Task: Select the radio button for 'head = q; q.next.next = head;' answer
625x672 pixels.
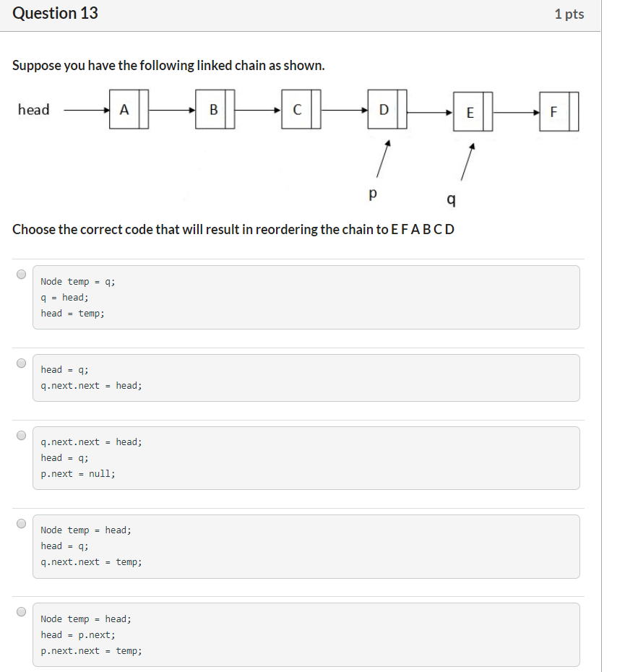Action: [x=22, y=363]
